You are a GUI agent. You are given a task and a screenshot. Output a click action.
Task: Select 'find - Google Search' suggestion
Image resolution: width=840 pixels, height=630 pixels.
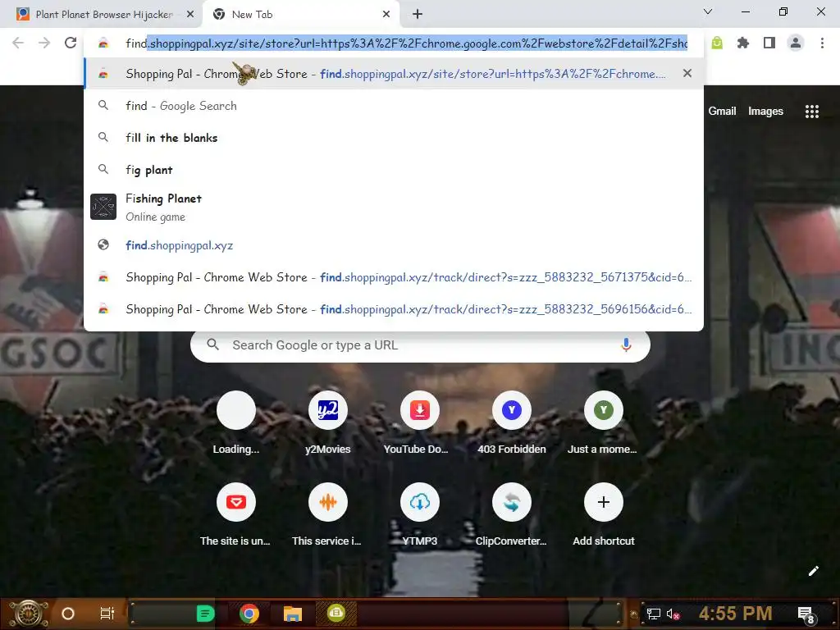[x=394, y=106]
